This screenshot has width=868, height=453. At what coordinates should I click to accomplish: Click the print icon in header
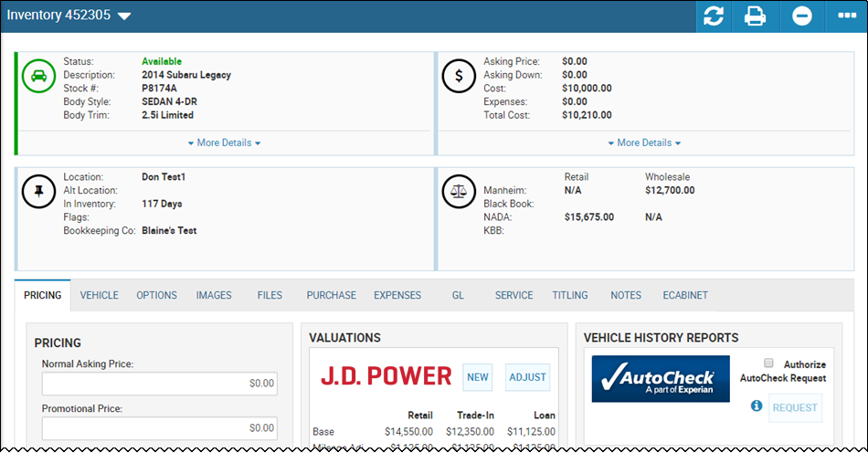(755, 16)
